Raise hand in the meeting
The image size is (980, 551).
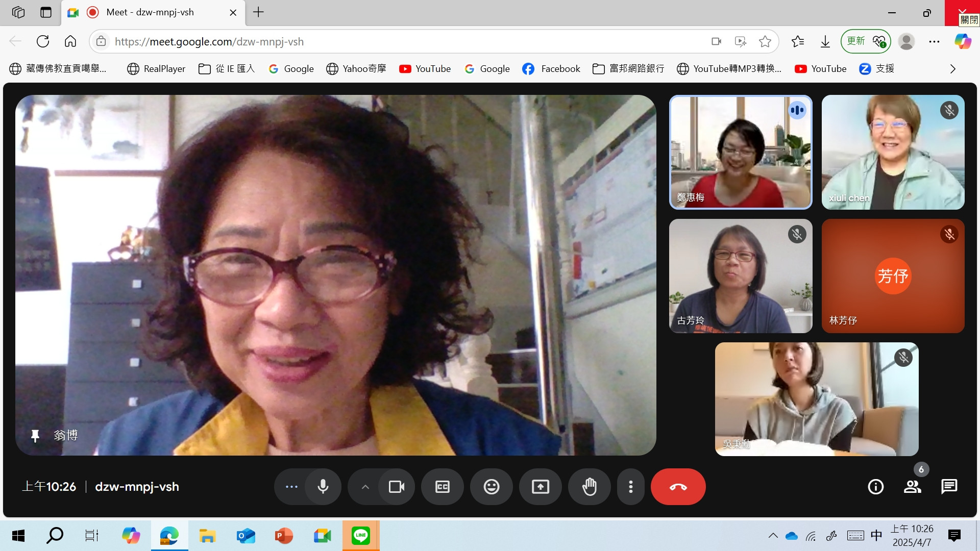(590, 487)
